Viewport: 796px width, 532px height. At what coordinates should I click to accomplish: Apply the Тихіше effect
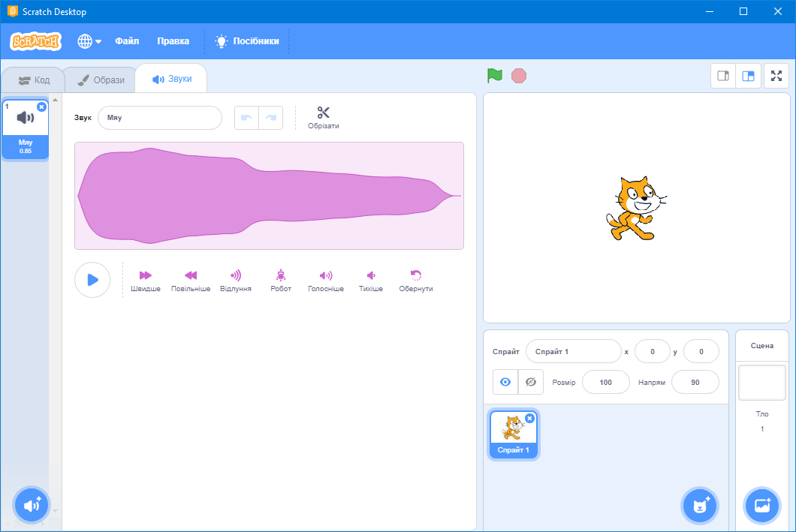point(372,279)
